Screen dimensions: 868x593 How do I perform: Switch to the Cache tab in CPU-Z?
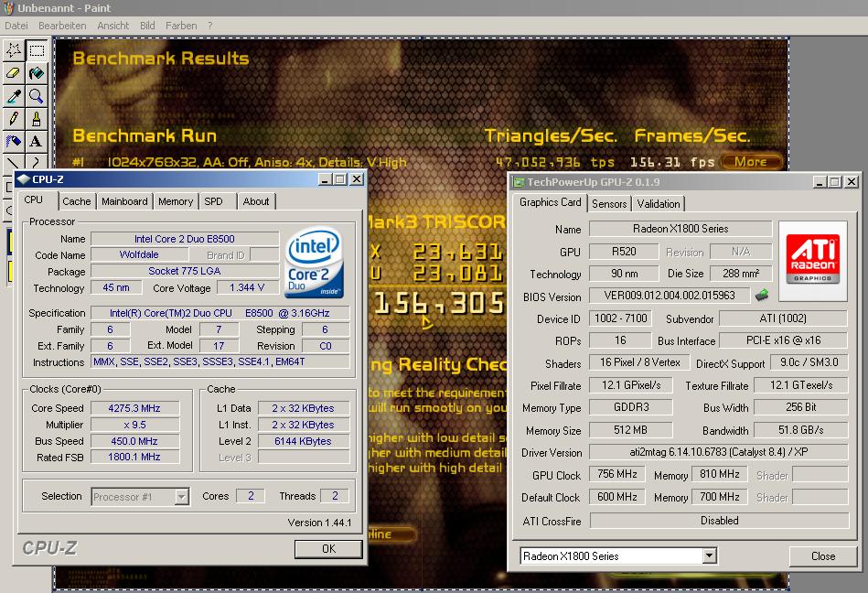pyautogui.click(x=77, y=201)
